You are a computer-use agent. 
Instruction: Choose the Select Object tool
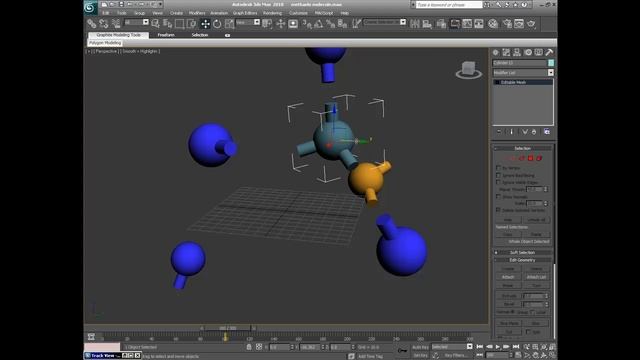click(156, 24)
